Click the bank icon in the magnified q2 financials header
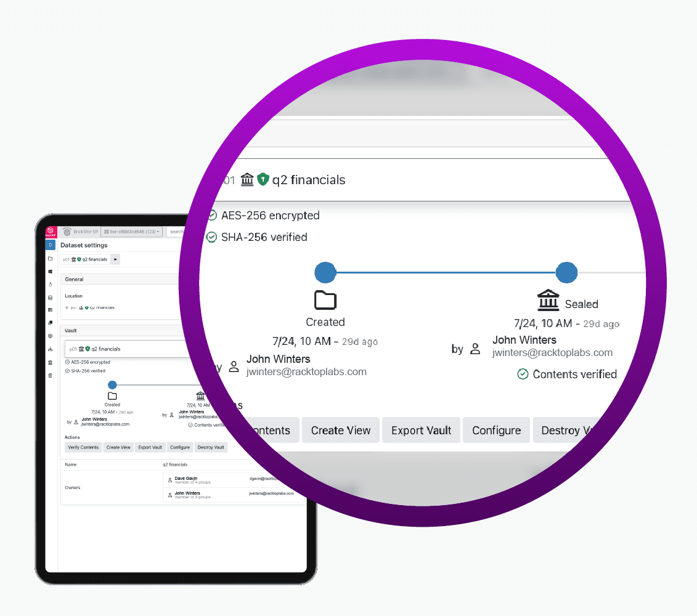Image resolution: width=697 pixels, height=616 pixels. (x=247, y=179)
